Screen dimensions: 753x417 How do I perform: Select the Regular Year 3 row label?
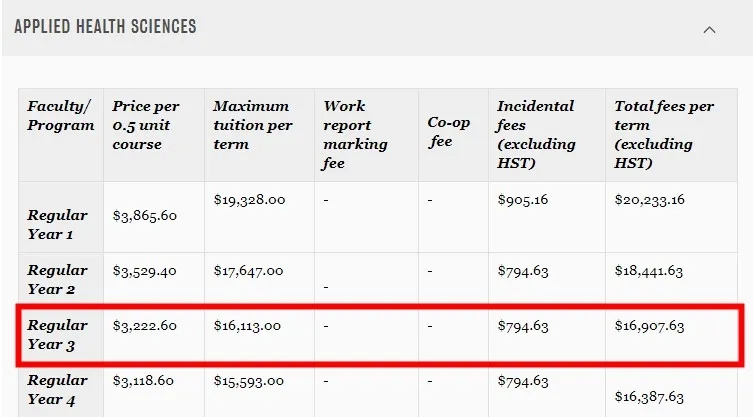coord(58,335)
